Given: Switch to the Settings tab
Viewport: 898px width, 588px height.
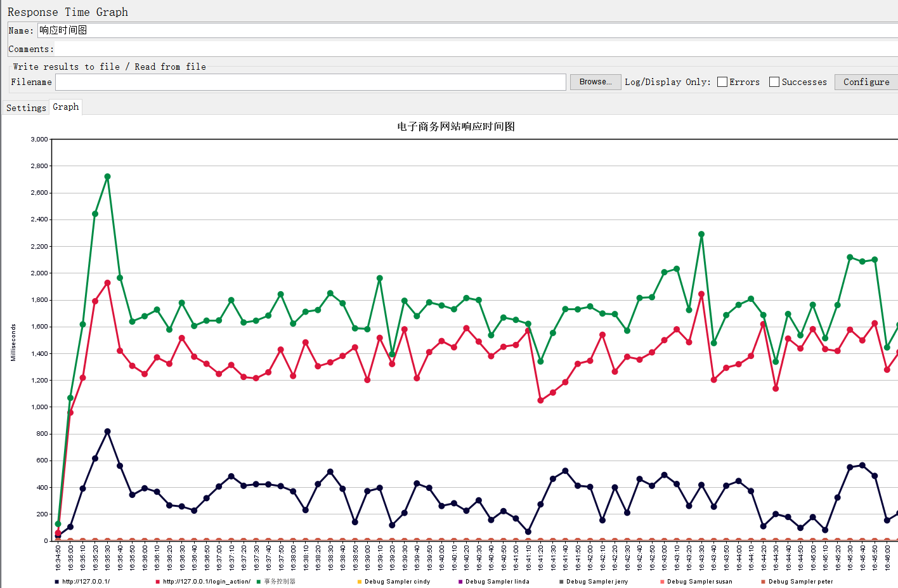Looking at the screenshot, I should point(26,108).
